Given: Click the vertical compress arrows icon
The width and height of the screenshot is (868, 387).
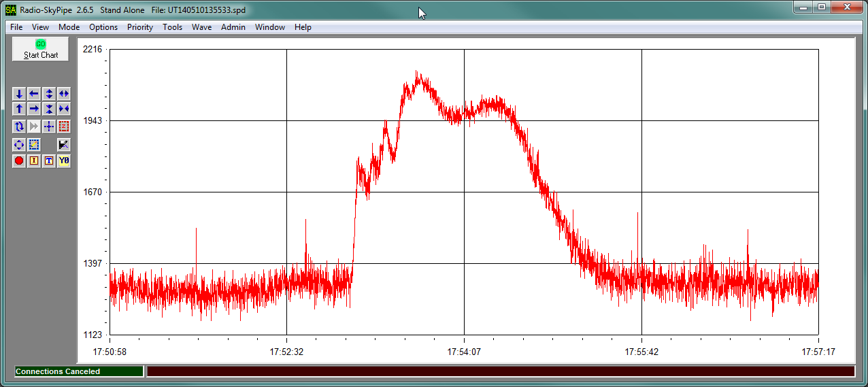Looking at the screenshot, I should 49,109.
